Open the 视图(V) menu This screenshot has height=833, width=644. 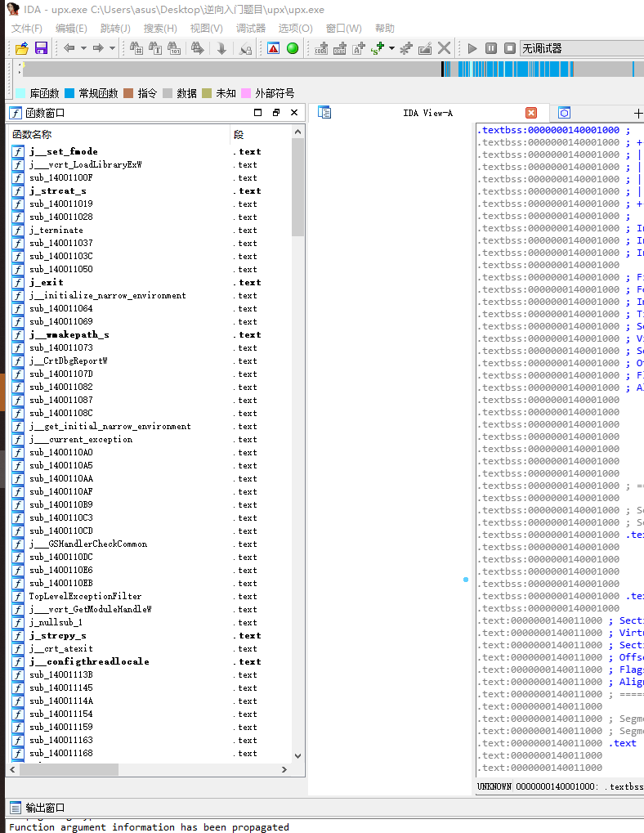[207, 28]
